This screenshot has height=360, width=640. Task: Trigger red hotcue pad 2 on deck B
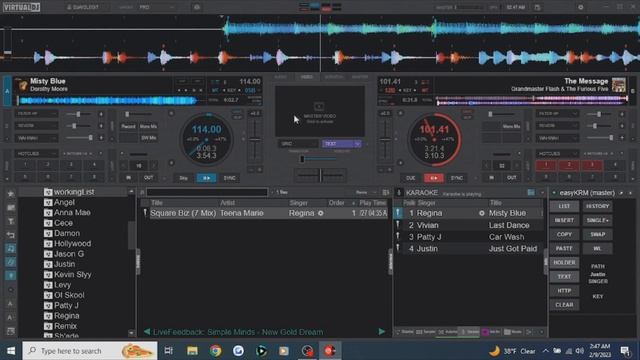pos(569,165)
